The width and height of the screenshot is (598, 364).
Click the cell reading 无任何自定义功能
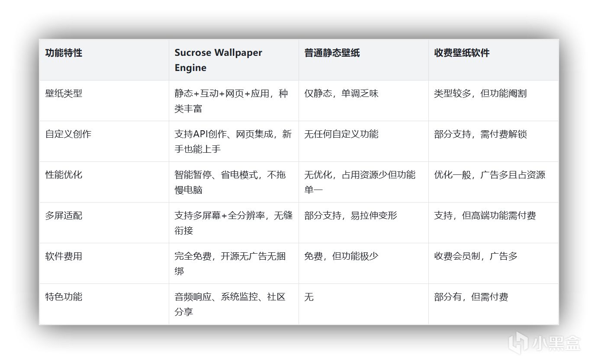[341, 134]
